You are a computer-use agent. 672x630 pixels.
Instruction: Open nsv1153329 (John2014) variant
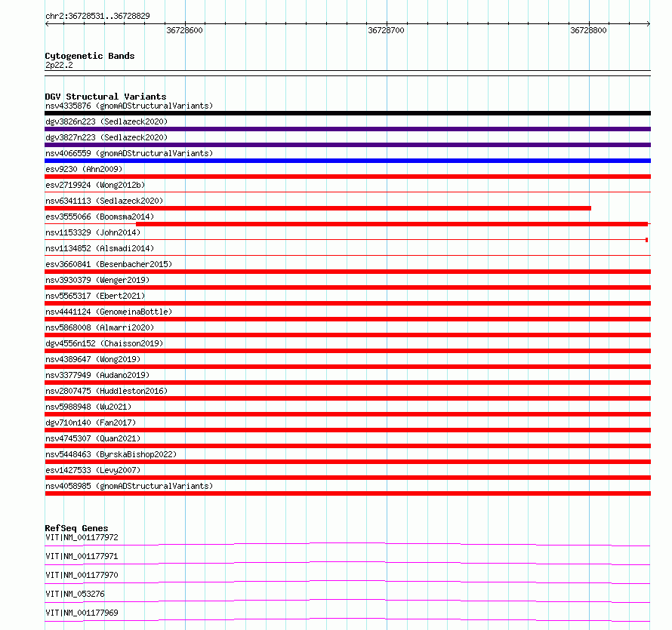(93, 232)
